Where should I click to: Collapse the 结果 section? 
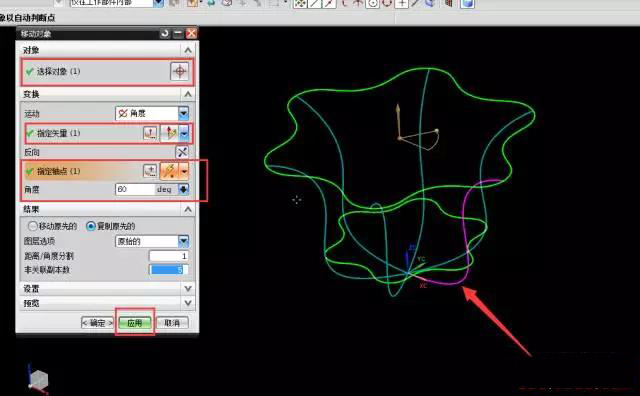[188, 209]
